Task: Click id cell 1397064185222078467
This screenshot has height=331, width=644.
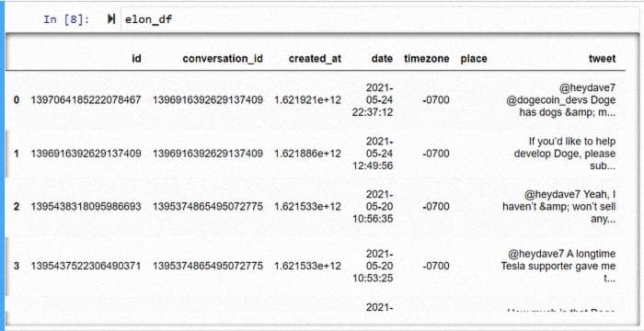Action: [86, 100]
